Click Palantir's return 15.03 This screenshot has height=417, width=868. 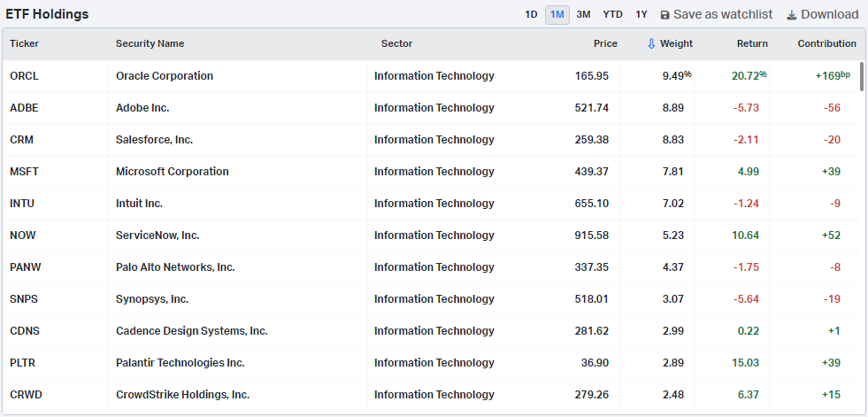pos(745,363)
